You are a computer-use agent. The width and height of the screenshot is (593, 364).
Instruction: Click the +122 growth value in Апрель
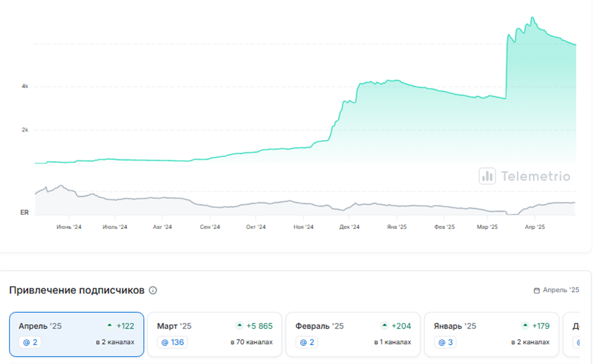point(125,326)
